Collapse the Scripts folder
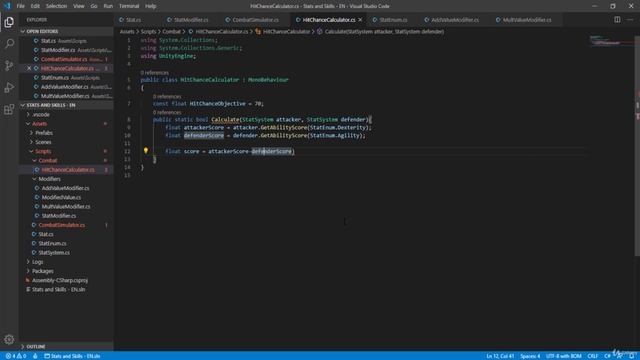Viewport: 640px width, 360px height. point(66,151)
